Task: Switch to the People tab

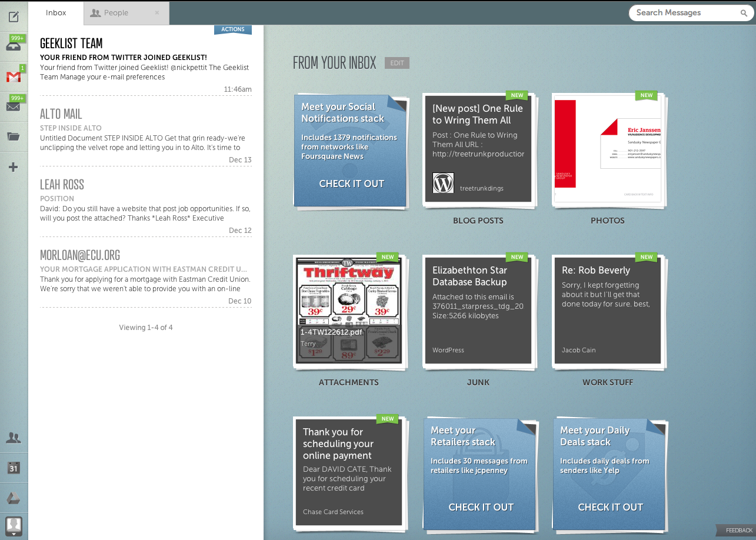Action: (x=126, y=13)
